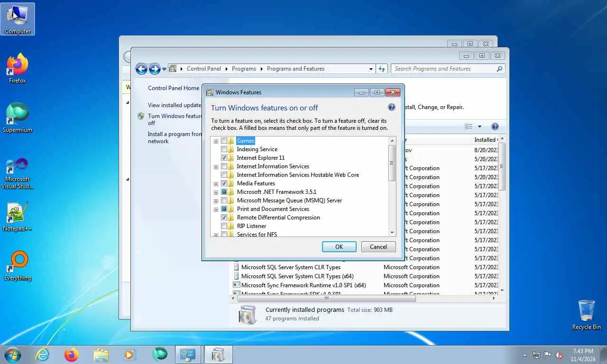Click the Back navigation arrow
Viewport: 607px width, 364px height.
[141, 69]
